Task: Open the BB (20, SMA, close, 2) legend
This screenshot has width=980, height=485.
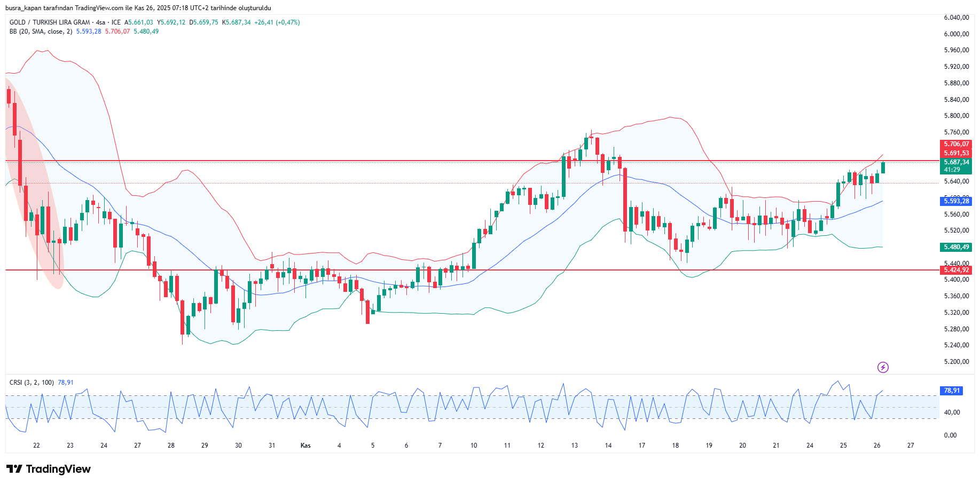Action: click(x=41, y=31)
